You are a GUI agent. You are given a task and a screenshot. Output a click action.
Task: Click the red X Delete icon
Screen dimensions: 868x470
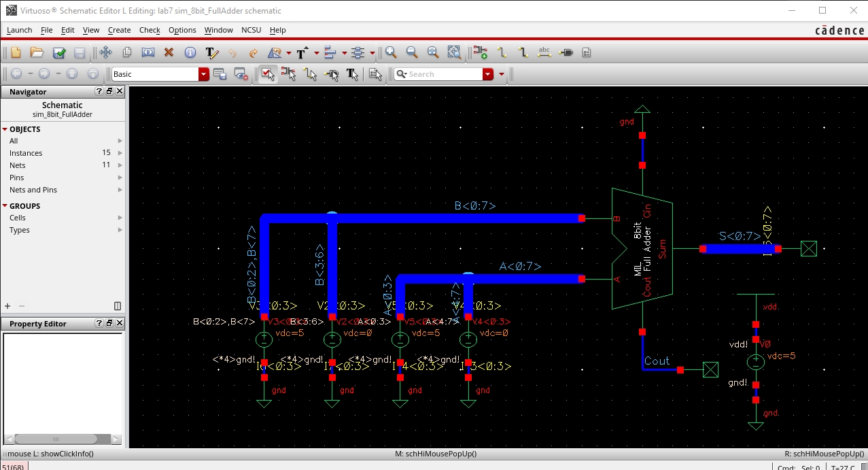coord(169,53)
